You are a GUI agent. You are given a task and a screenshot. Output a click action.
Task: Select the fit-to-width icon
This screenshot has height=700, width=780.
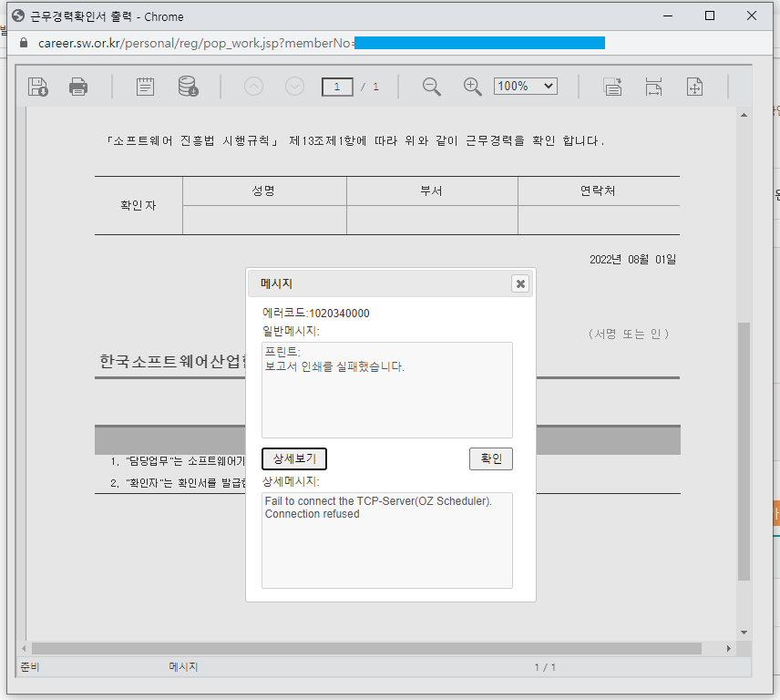coord(653,87)
